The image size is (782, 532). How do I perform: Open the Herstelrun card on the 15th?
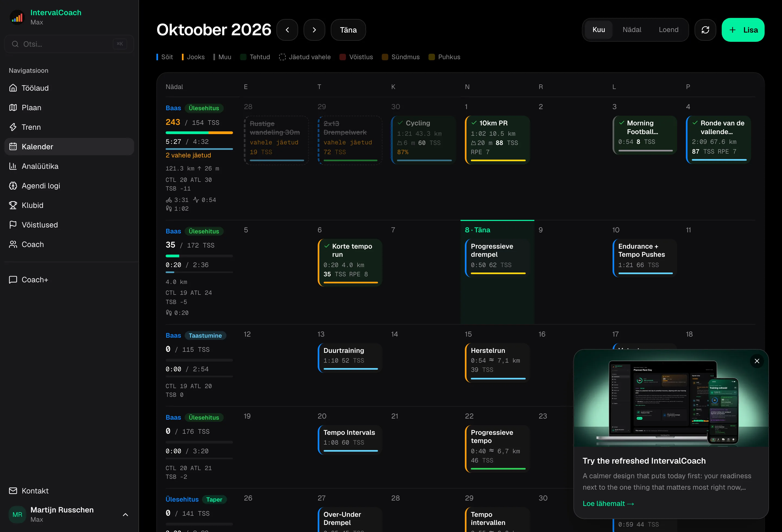497,363
